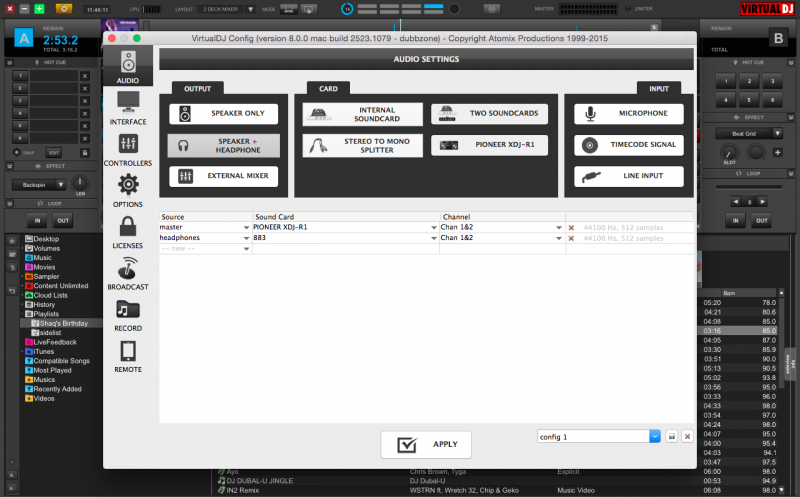Open the Record settings section
Viewport: 800px width, 497px height.
tap(128, 314)
